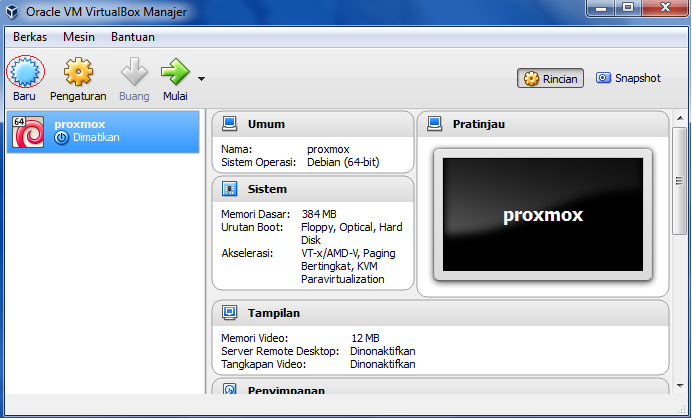Open the Umum section header link
The image size is (692, 420).
click(x=266, y=124)
